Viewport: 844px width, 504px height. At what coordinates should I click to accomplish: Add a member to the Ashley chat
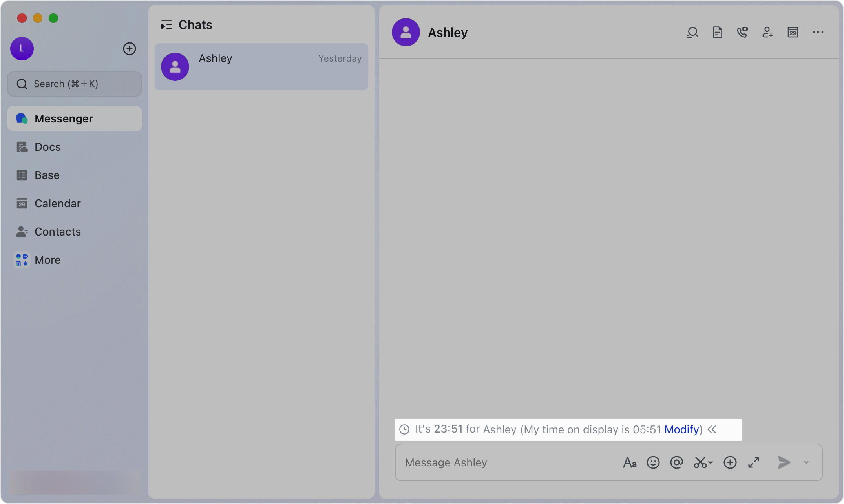point(767,33)
